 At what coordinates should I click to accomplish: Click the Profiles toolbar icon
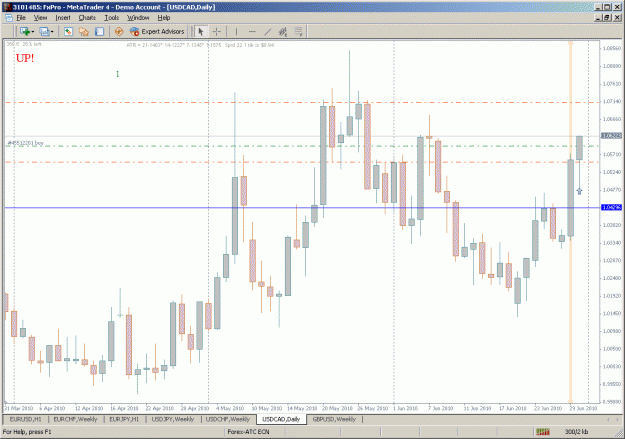point(44,31)
